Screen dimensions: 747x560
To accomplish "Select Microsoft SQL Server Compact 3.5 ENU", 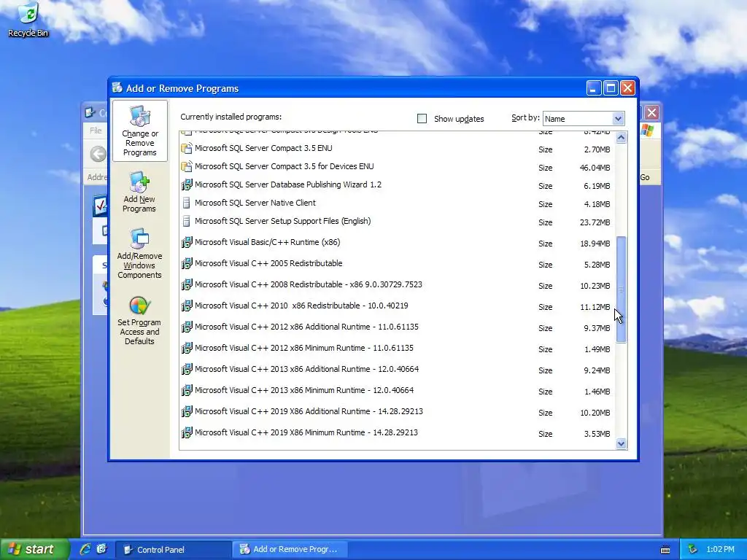I will [398, 149].
